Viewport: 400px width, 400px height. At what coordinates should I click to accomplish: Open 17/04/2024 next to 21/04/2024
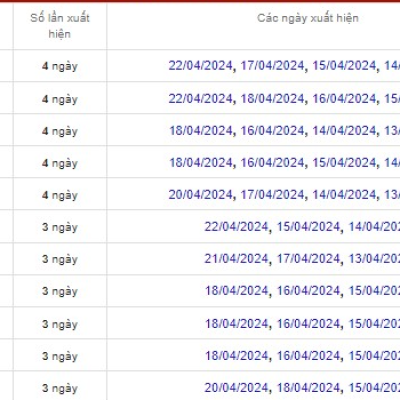coord(308,259)
